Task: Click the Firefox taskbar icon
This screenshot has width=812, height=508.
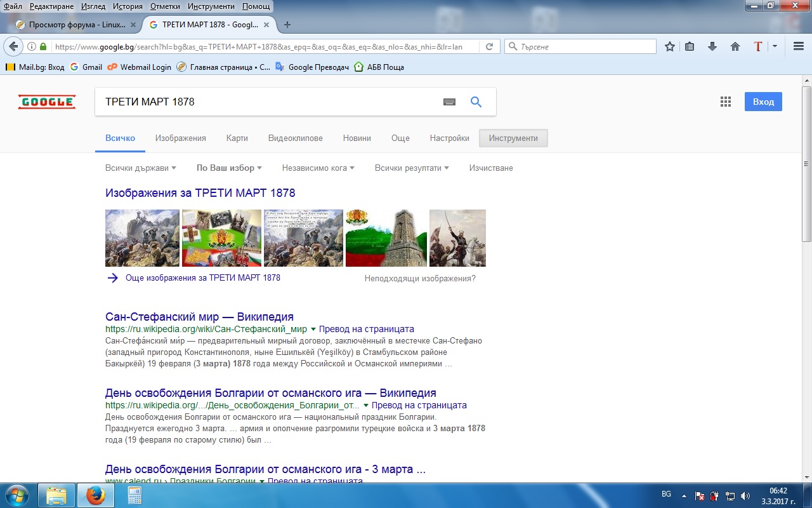Action: pos(95,495)
